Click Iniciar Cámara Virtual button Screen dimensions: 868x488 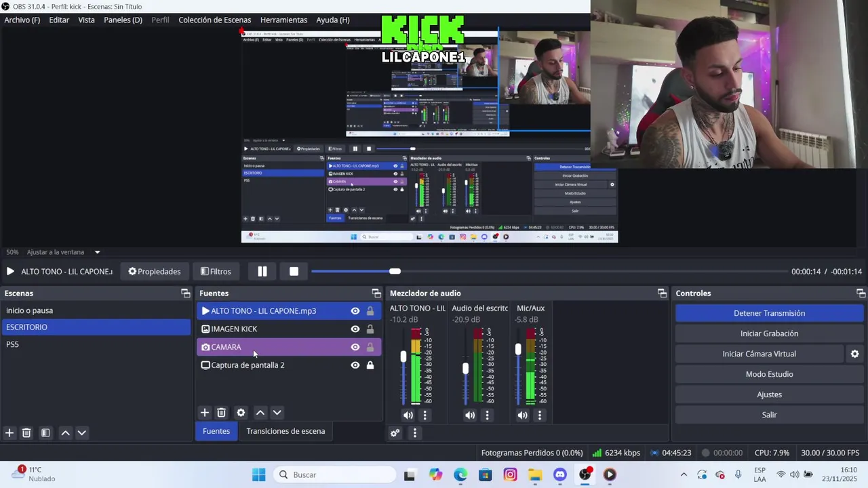click(759, 354)
